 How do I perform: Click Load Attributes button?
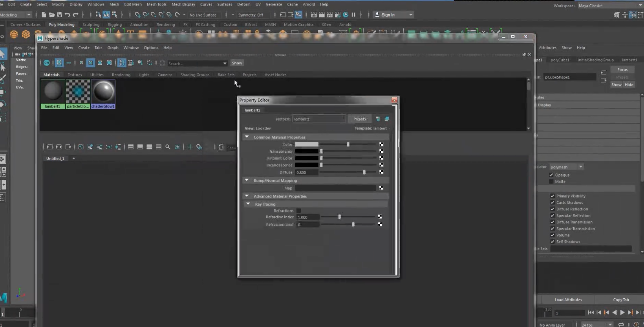[568, 300]
